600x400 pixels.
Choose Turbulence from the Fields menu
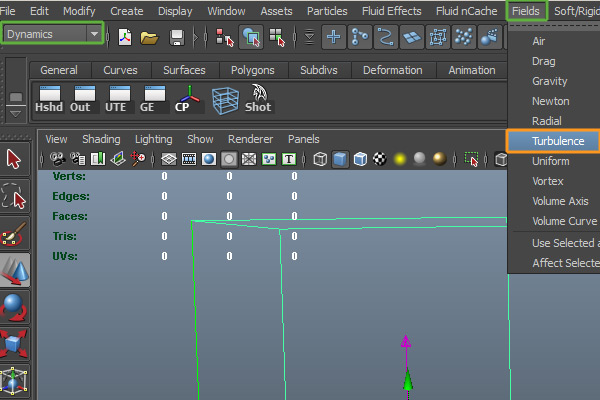(x=553, y=141)
